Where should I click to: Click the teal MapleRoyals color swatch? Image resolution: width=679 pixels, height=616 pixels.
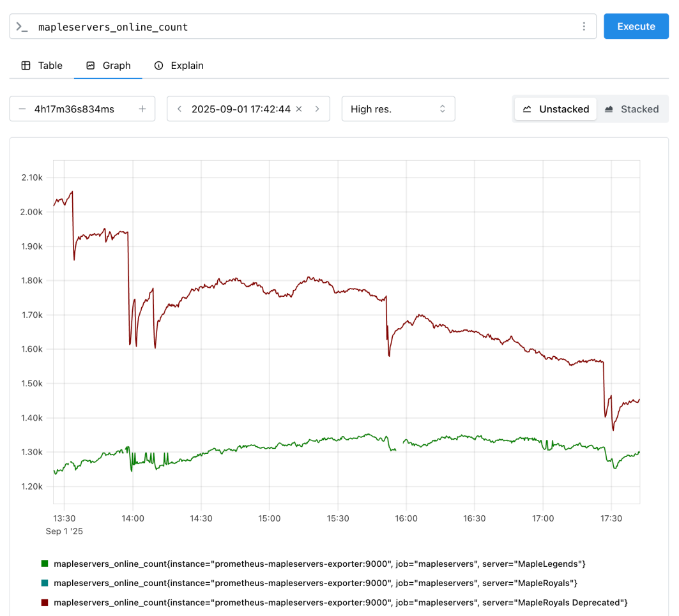(45, 583)
